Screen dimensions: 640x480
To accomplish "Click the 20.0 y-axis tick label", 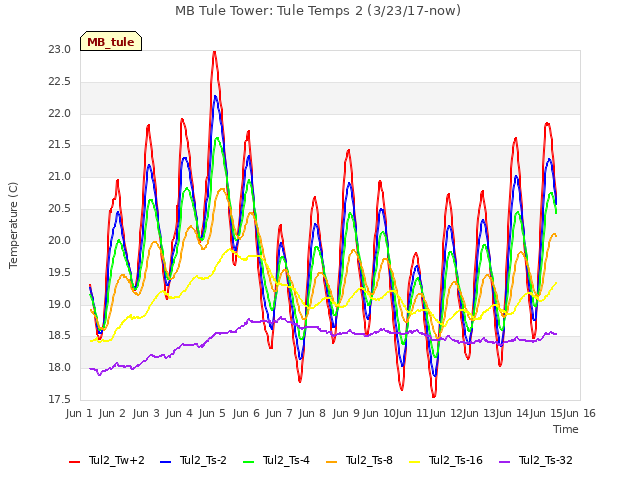I will [60, 240].
